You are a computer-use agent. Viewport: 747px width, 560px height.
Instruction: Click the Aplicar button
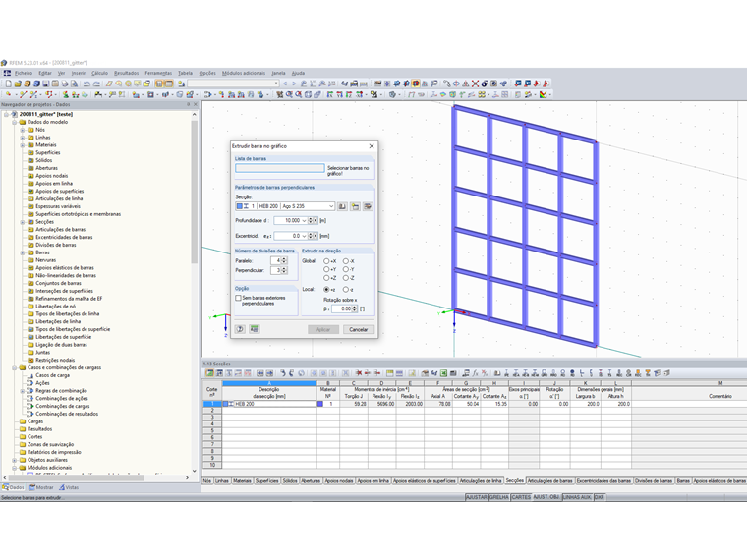(323, 329)
